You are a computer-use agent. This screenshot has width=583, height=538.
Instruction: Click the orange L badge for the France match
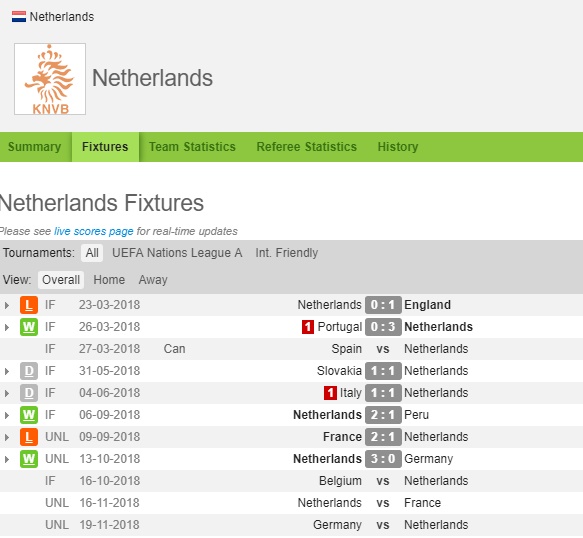pyautogui.click(x=29, y=437)
